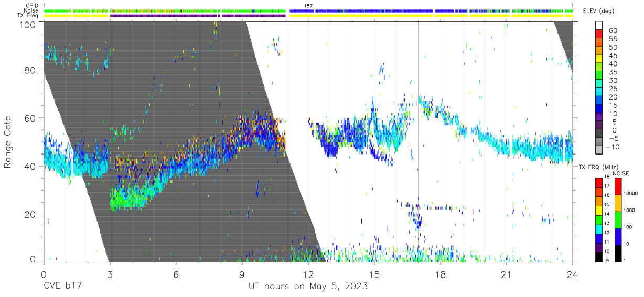This screenshot has height=297, width=644.
Task: Click the 55 label on the elevation colorbar
Action: pos(613,39)
